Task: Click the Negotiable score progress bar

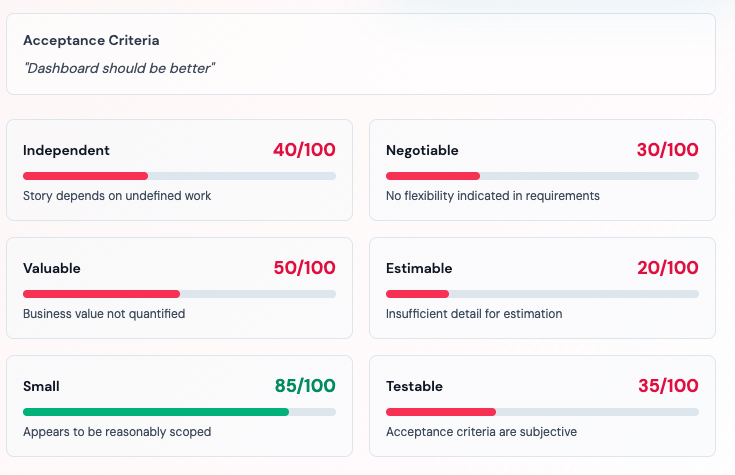Action: point(542,176)
